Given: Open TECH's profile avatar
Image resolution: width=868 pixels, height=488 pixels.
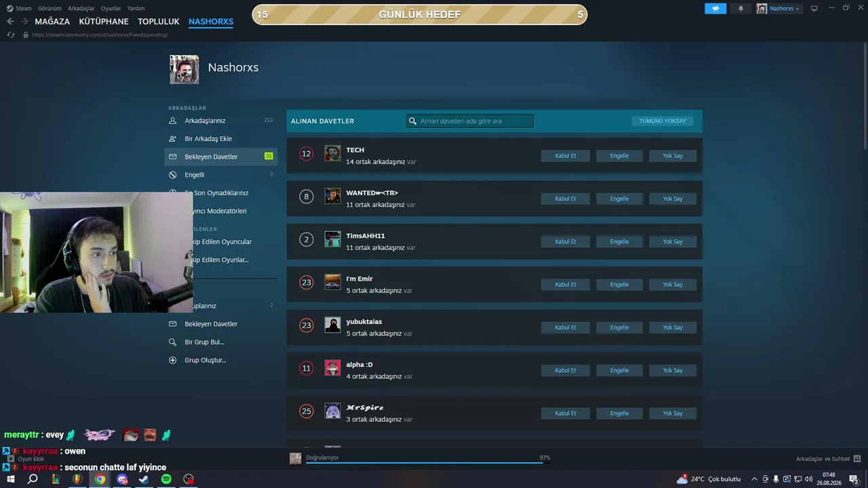Looking at the screenshot, I should tap(332, 153).
